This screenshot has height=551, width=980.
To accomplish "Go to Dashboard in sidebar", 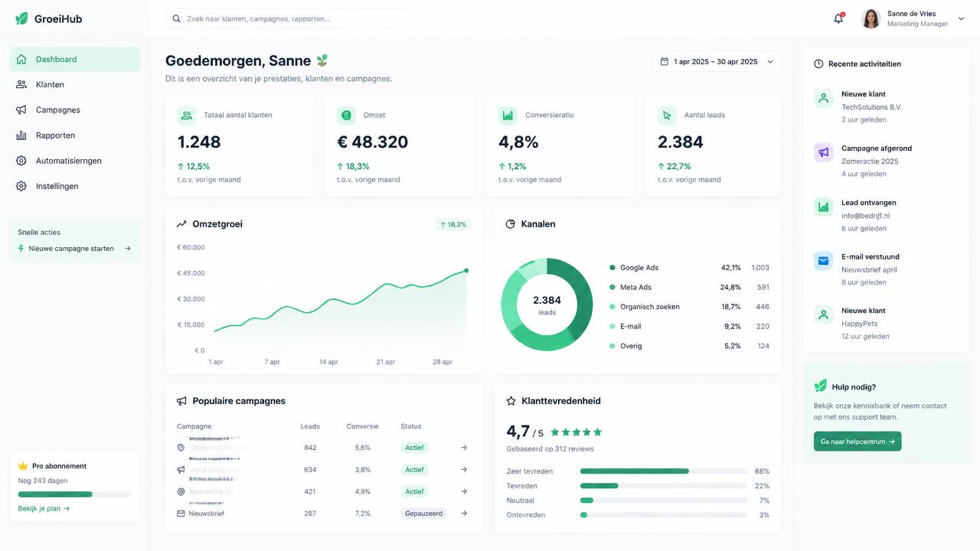I will 75,60.
